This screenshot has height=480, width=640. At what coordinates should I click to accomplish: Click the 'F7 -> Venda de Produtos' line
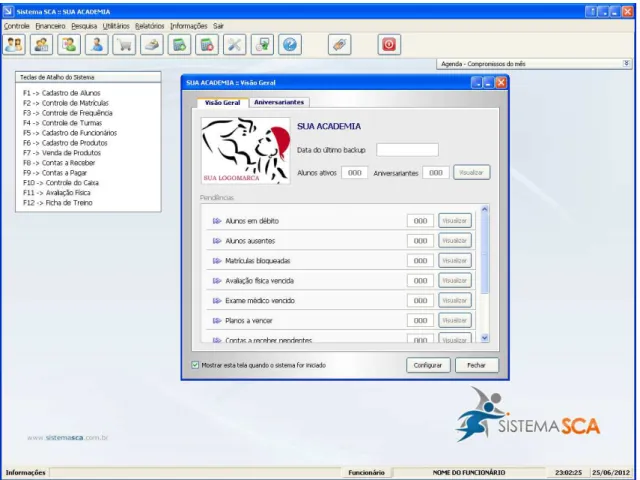coord(62,153)
